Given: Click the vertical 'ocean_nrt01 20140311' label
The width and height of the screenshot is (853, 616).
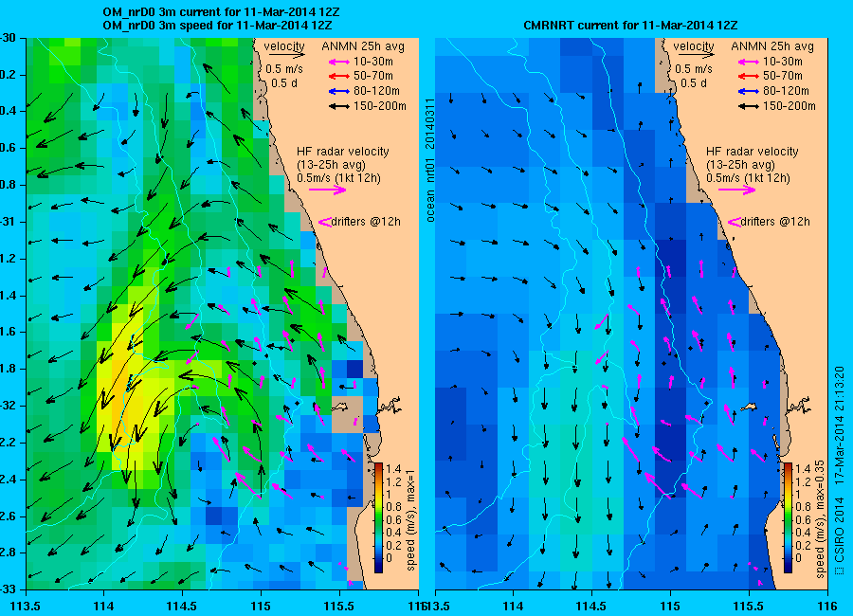Looking at the screenshot, I should [430, 160].
